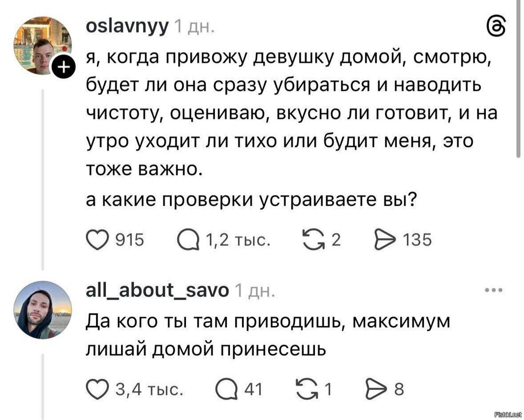Screen dimensions: 524x420
Task: View all_about_savo profile picture
Action: point(42,310)
